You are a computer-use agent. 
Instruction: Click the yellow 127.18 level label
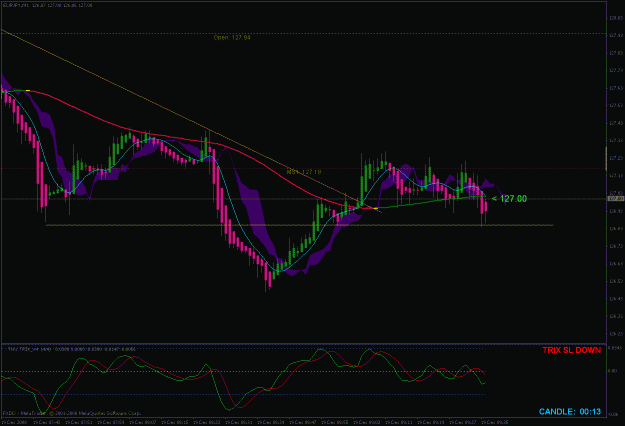[x=304, y=172]
